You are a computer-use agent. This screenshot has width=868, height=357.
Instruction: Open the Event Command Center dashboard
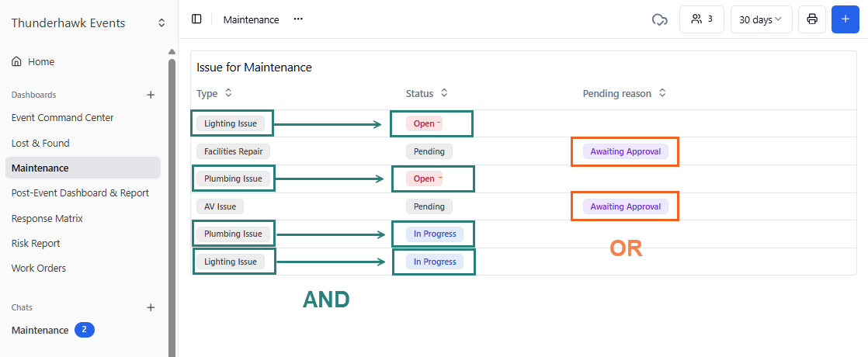click(62, 118)
